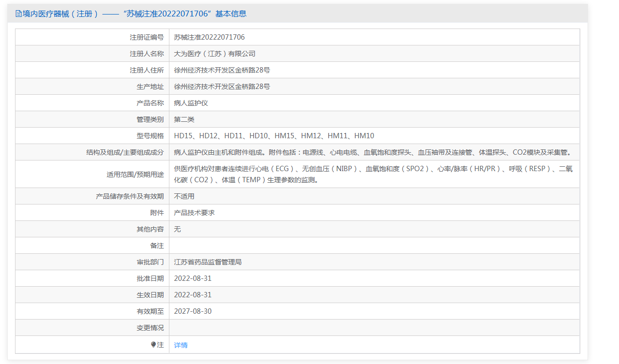This screenshot has width=619, height=364.
Task: Click the address value in the 注册人住所 row
Action: [x=222, y=70]
